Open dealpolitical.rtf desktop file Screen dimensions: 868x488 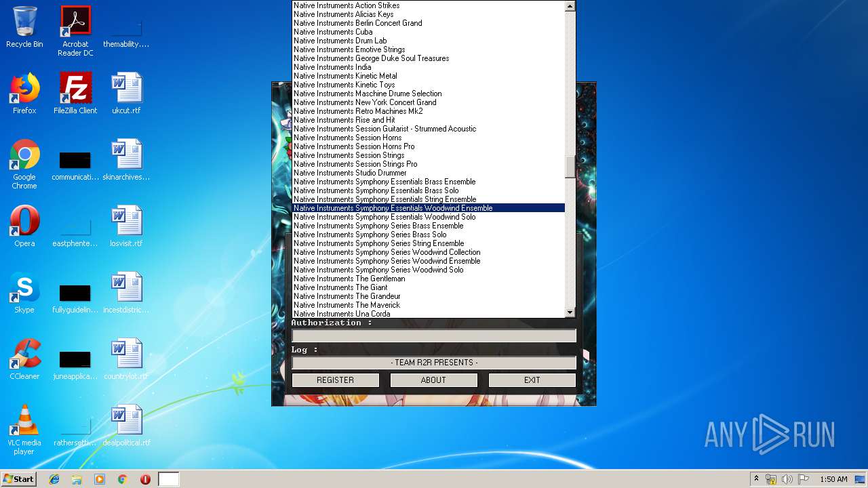point(126,426)
